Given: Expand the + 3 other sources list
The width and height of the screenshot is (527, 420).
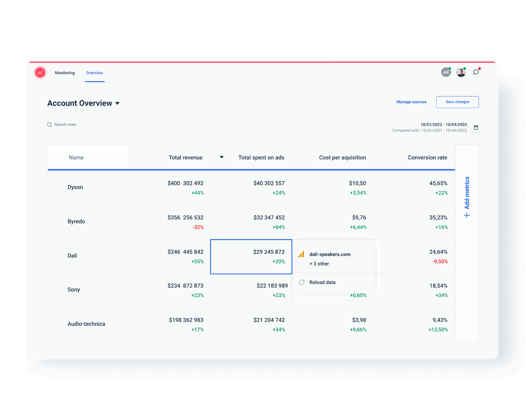Looking at the screenshot, I should click(319, 264).
